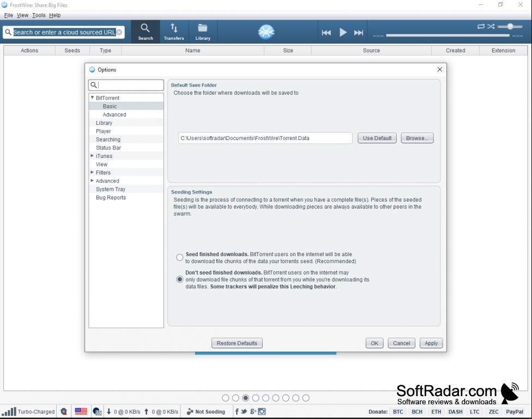Click the Restore Defaults button
This screenshot has width=532, height=419.
click(237, 343)
